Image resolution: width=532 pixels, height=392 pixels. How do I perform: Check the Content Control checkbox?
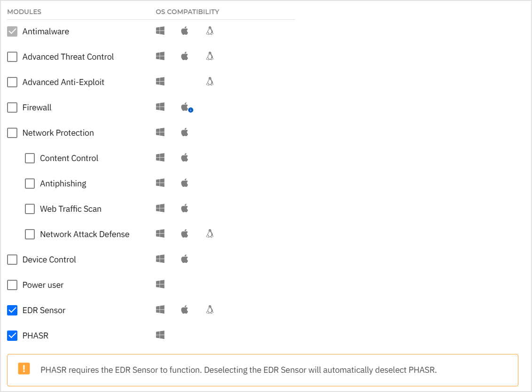[x=30, y=158]
